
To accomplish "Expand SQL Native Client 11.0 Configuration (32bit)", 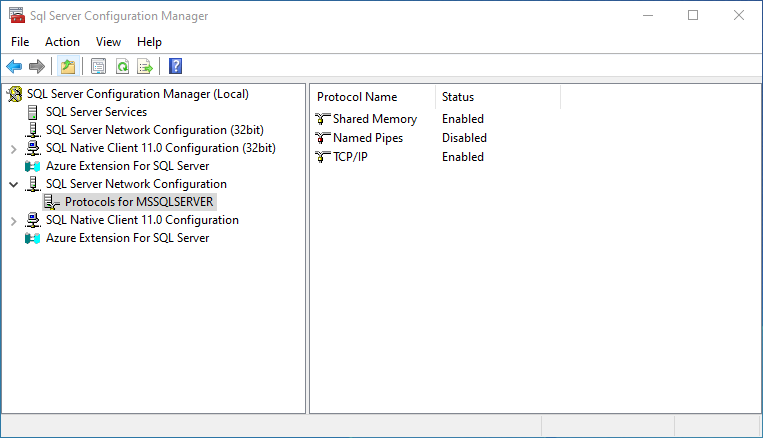I will point(13,148).
